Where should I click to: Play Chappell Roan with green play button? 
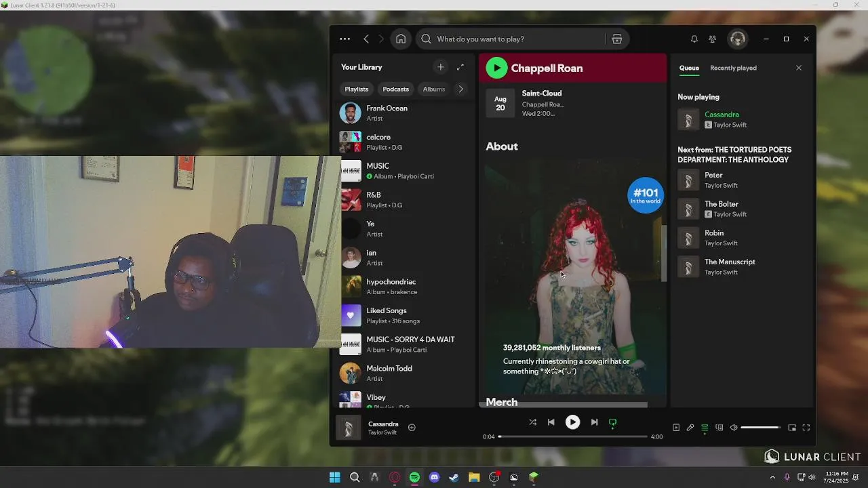click(x=496, y=68)
